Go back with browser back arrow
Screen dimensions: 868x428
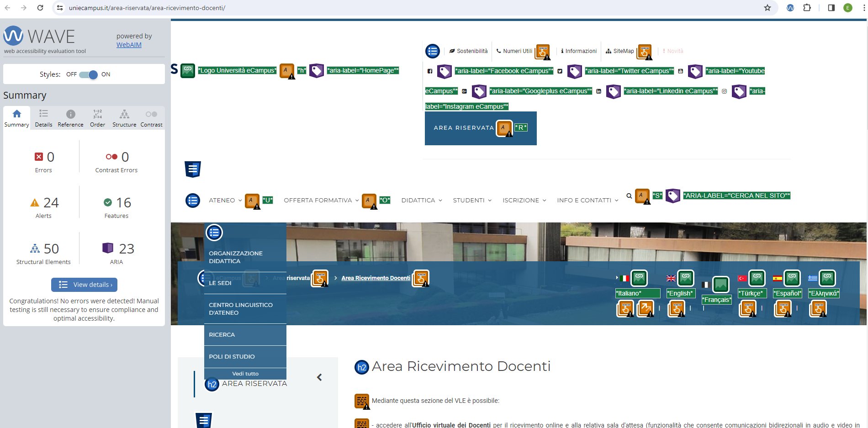(x=7, y=8)
